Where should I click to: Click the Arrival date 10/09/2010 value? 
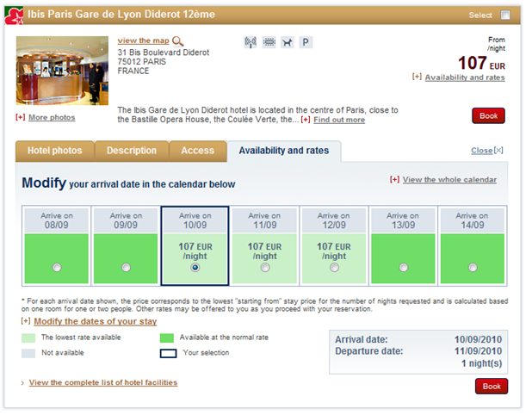pos(478,339)
